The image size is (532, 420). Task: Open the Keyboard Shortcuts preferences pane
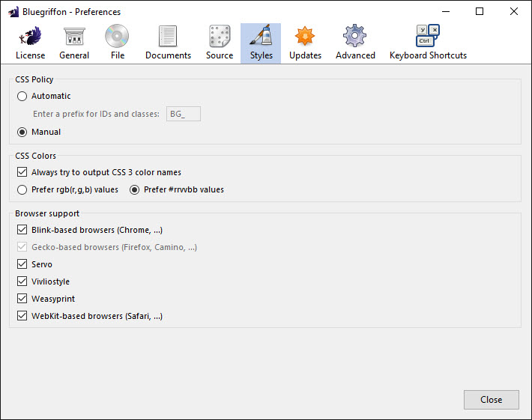[428, 43]
